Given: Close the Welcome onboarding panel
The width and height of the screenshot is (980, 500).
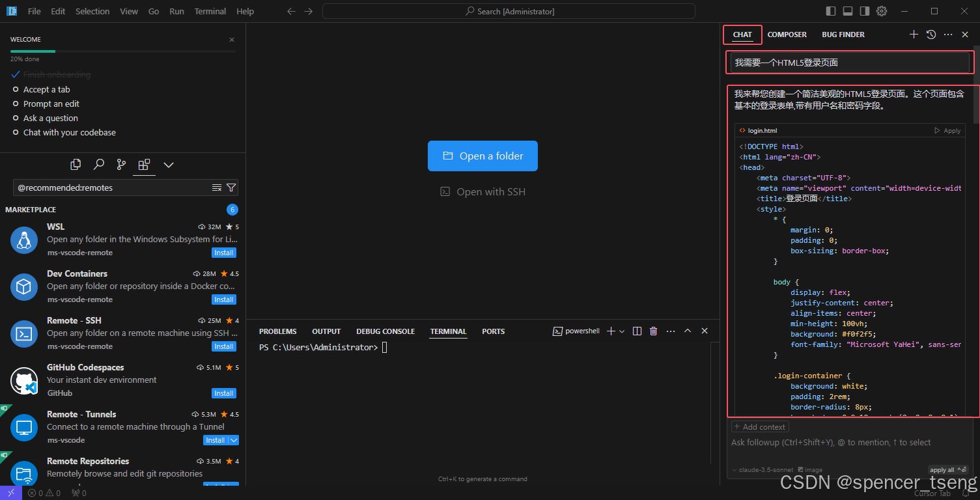Looking at the screenshot, I should [x=232, y=40].
